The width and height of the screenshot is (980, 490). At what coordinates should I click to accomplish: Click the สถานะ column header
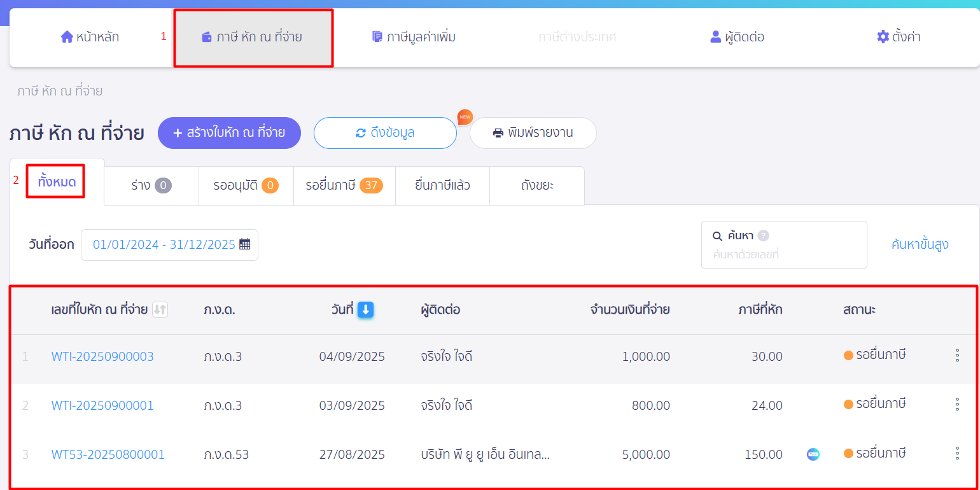tap(859, 310)
